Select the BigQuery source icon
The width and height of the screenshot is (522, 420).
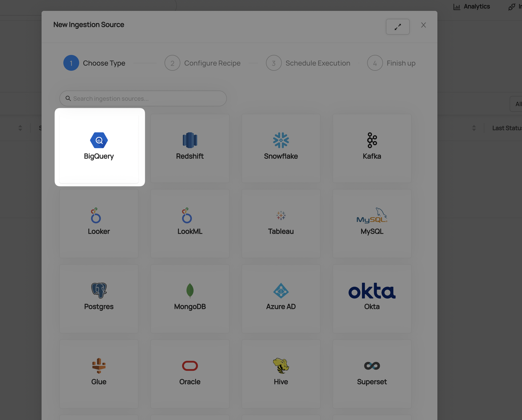coord(99,140)
